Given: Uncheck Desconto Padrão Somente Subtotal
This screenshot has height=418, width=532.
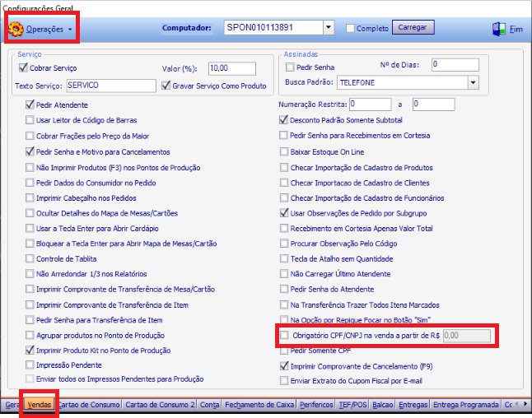Looking at the screenshot, I should click(x=283, y=119).
